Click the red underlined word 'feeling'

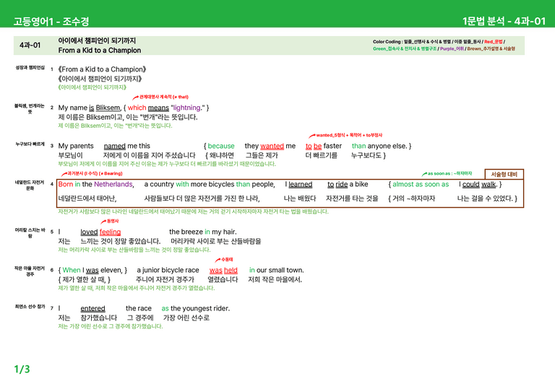[x=110, y=232]
